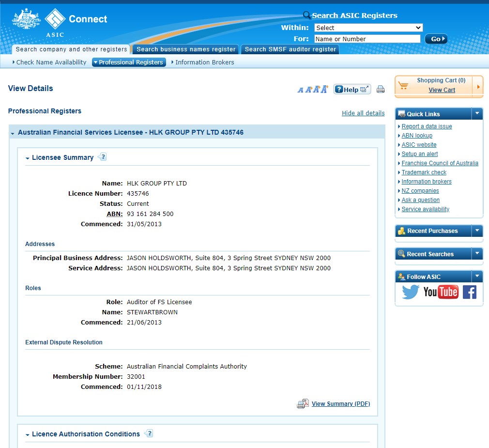
Task: Expand the Recent Searches panel arrow
Action: tap(477, 254)
